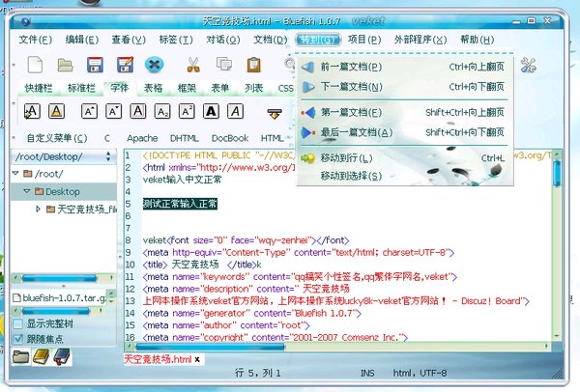Close the document with the blue X icon

[155, 65]
